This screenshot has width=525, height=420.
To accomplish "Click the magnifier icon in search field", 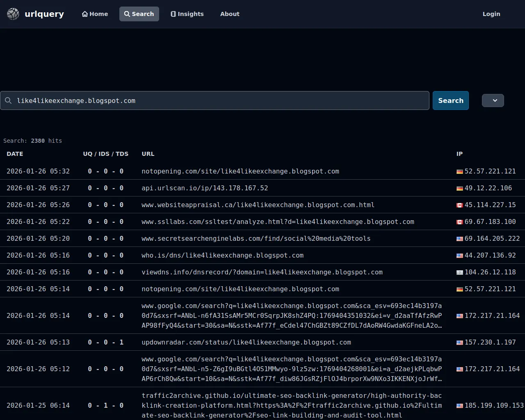I will tap(8, 100).
